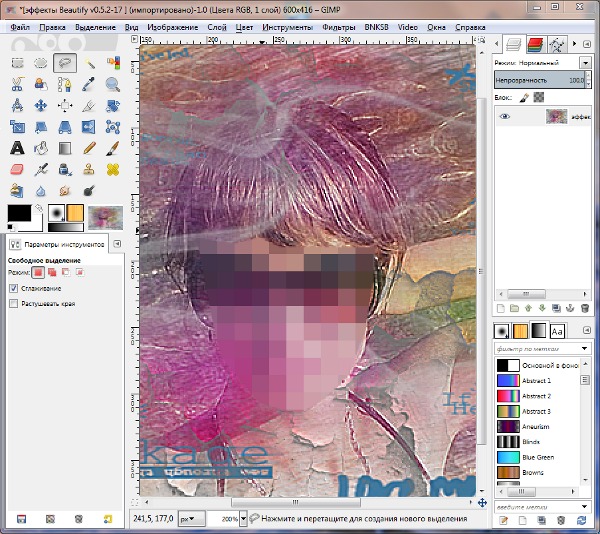The height and width of the screenshot is (534, 600).
Task: Select the Smudge tool
Action: pos(65,190)
